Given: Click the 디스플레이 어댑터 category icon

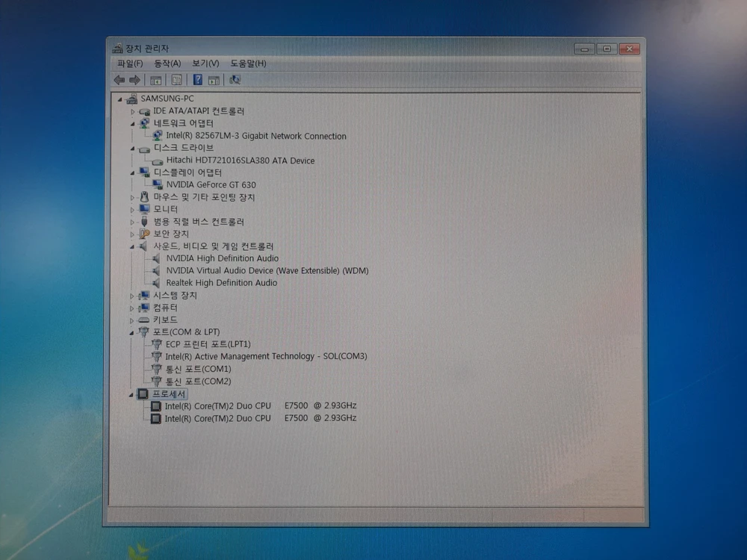Looking at the screenshot, I should 144,172.
